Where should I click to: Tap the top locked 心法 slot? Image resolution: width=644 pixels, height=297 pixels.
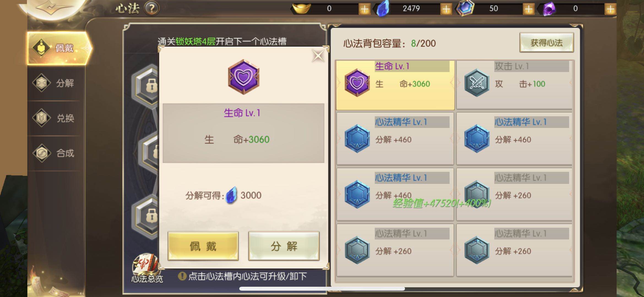pyautogui.click(x=145, y=85)
